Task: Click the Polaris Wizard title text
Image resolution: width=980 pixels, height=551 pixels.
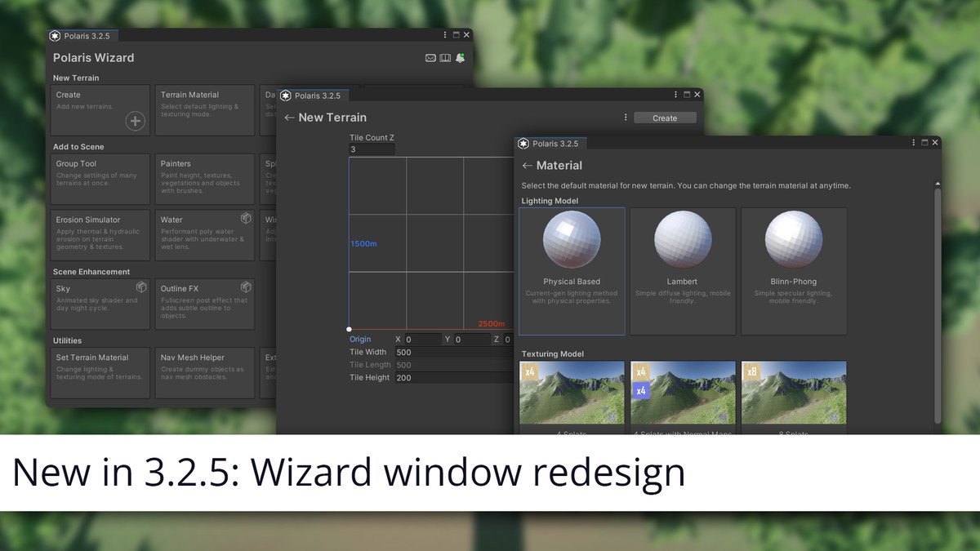Action: (94, 58)
